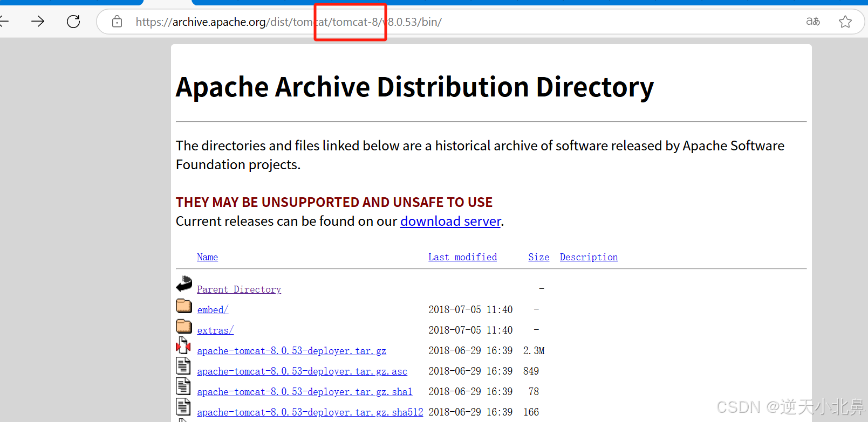
Task: Sort listing by Name column
Action: [x=207, y=257]
